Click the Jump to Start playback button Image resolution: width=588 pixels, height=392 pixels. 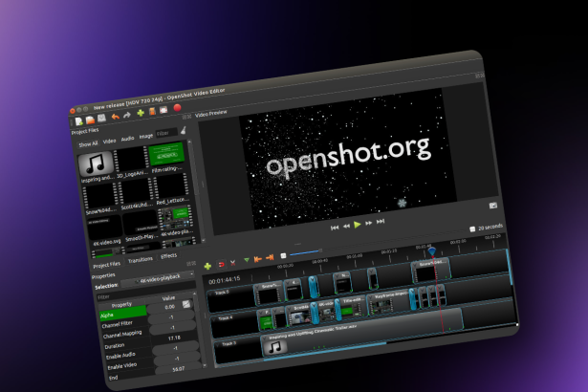335,228
